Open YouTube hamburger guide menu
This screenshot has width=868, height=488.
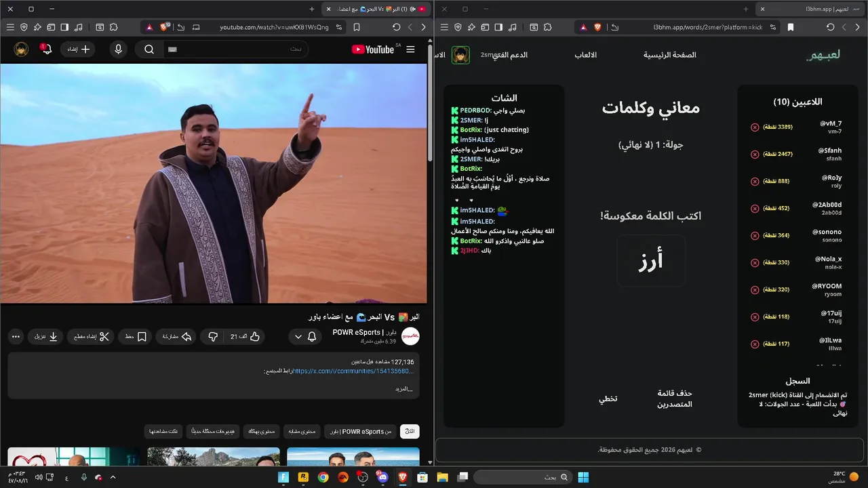(x=410, y=49)
